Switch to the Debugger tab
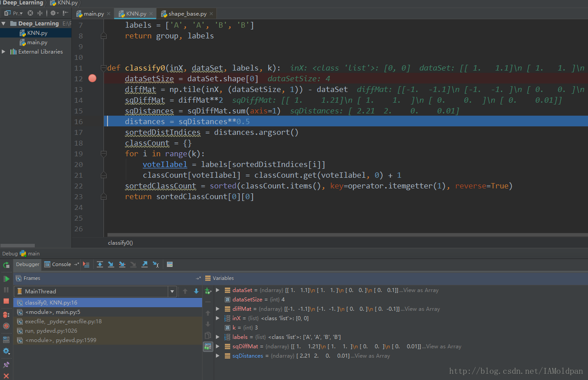Image resolution: width=588 pixels, height=380 pixels. (28, 264)
